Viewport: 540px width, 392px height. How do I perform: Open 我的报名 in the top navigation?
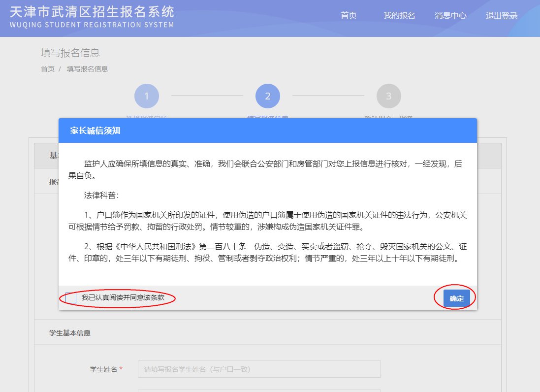(x=399, y=16)
